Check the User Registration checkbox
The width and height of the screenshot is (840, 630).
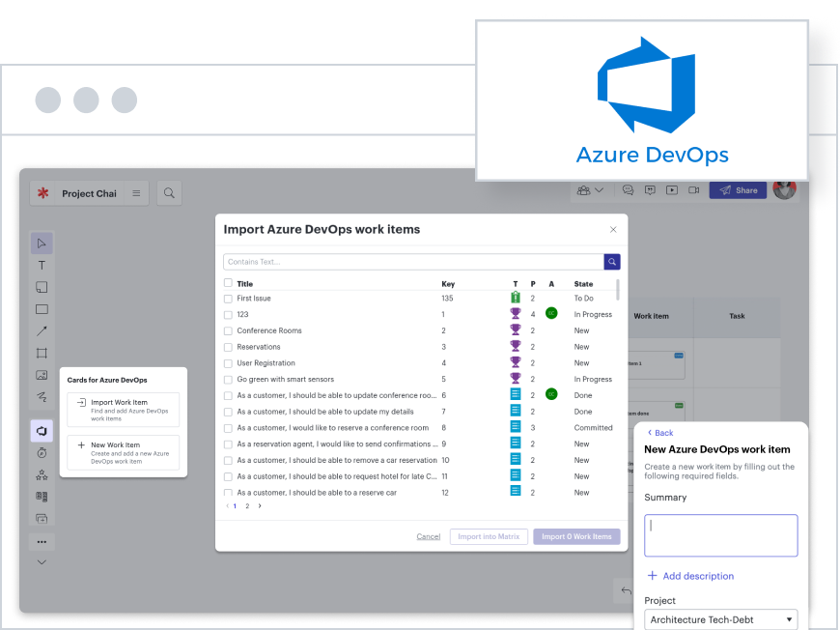click(x=228, y=363)
